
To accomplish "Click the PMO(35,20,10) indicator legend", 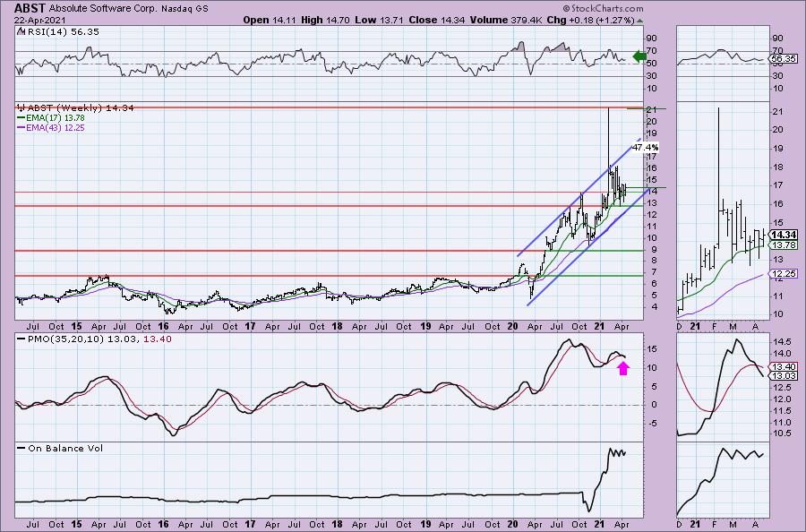I will (x=99, y=339).
